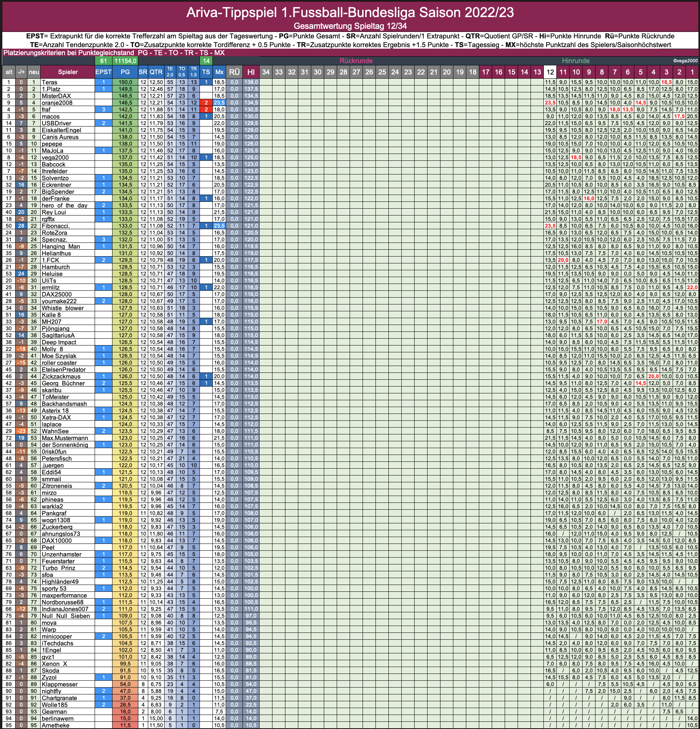This screenshot has width=700, height=729.
Task: Select nightfly total points '47,0'
Action: 125,691
